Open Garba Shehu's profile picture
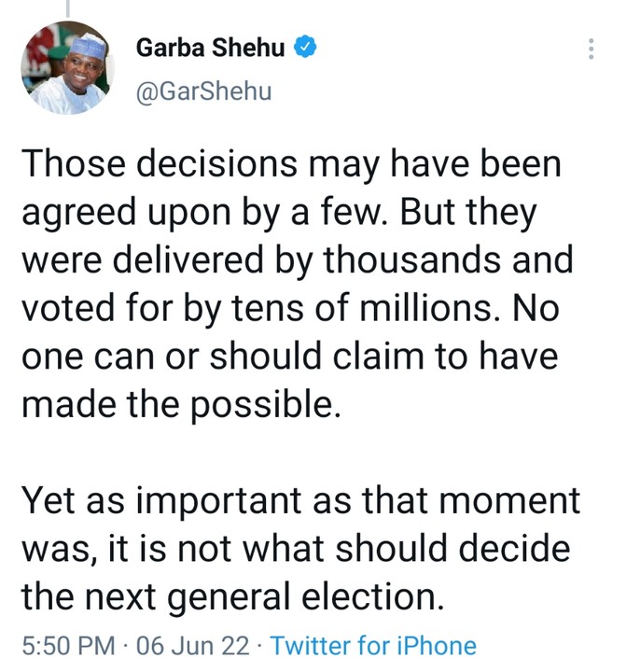The width and height of the screenshot is (626, 672). pyautogui.click(x=64, y=70)
